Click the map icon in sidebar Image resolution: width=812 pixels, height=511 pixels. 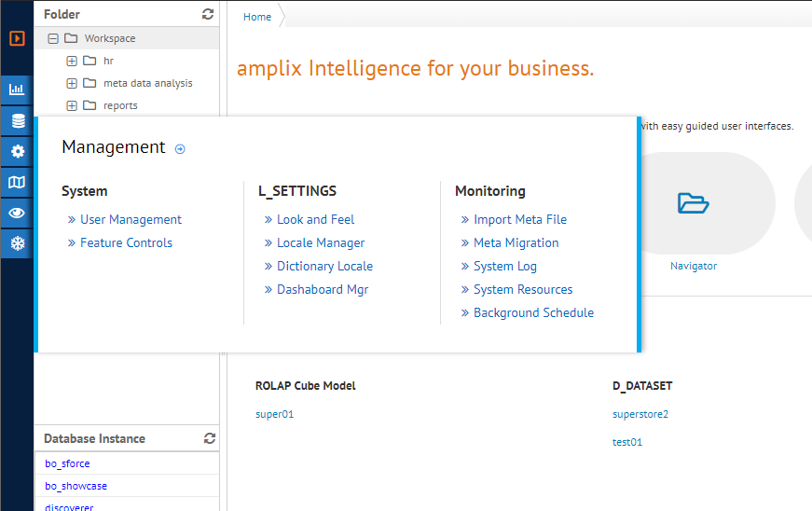coord(17,183)
